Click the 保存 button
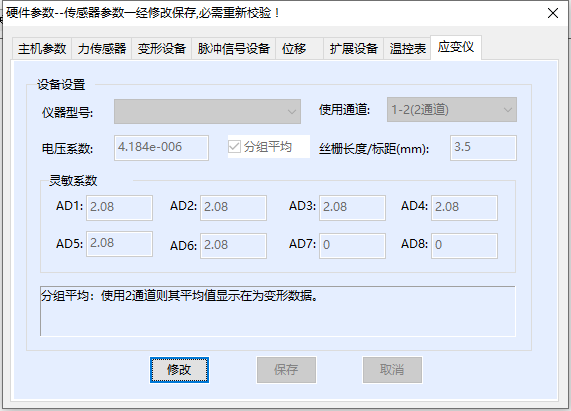Viewport: 571px width, 411px height. (x=286, y=370)
